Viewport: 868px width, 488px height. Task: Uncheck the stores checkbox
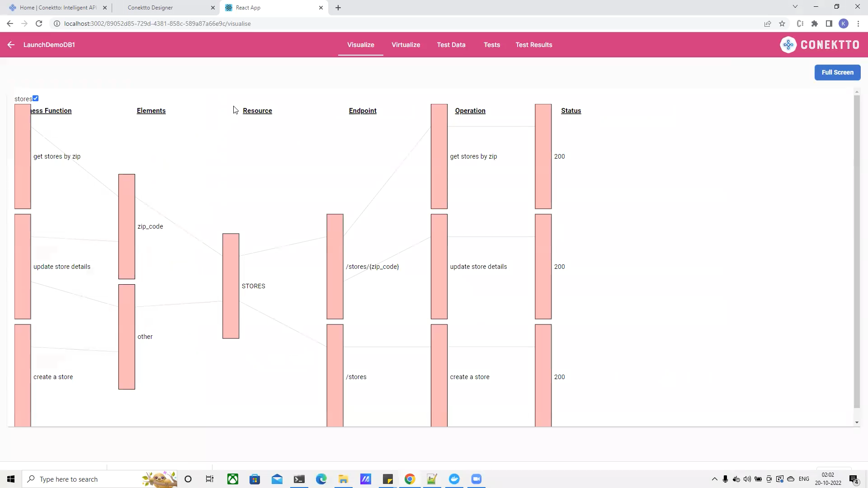click(x=36, y=99)
